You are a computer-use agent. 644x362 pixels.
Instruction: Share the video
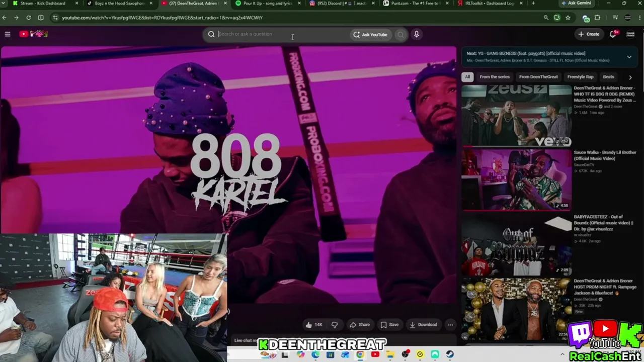[360, 325]
